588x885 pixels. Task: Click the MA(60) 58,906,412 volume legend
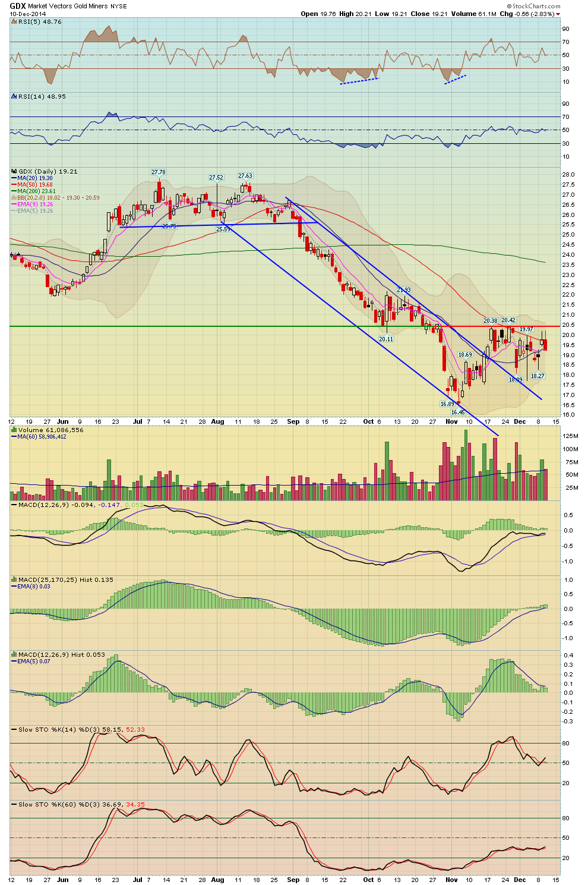click(39, 436)
